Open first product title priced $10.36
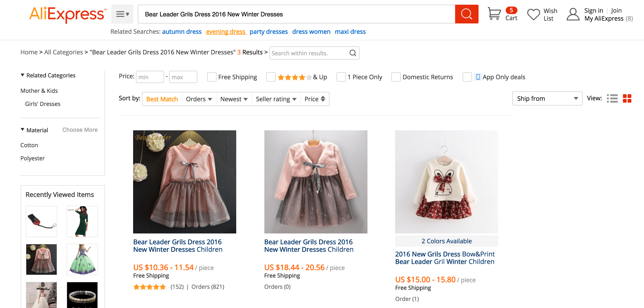The image size is (644, 308). click(x=178, y=246)
